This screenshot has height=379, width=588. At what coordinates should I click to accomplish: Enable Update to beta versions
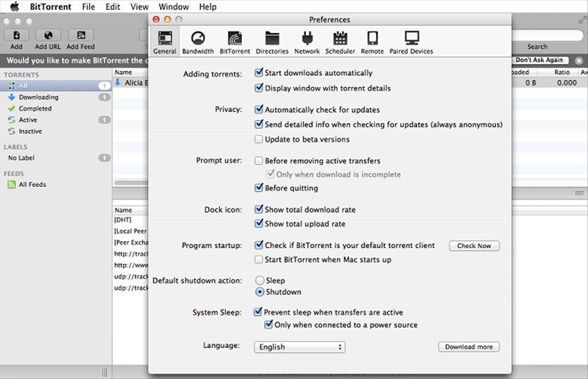[259, 139]
